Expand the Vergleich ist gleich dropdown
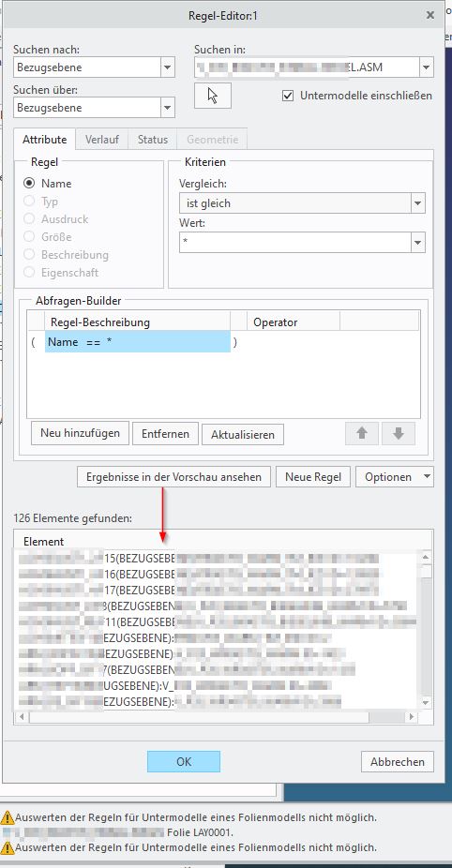 point(417,203)
